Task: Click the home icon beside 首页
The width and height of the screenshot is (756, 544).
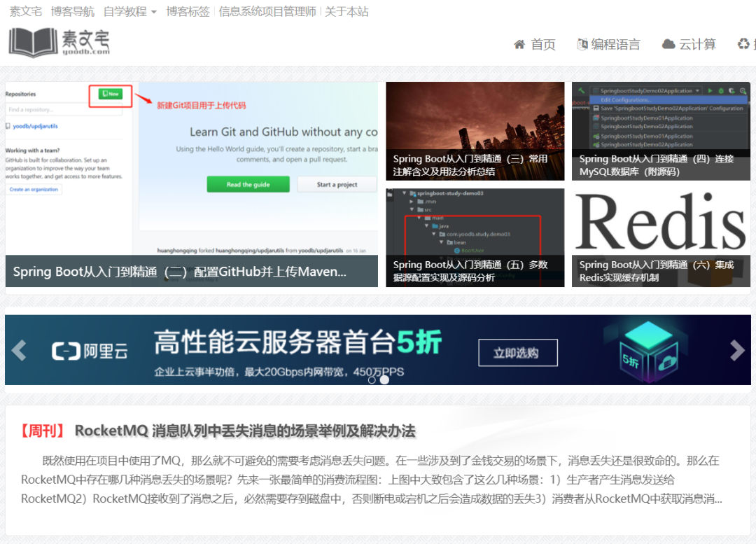Action: tap(519, 45)
